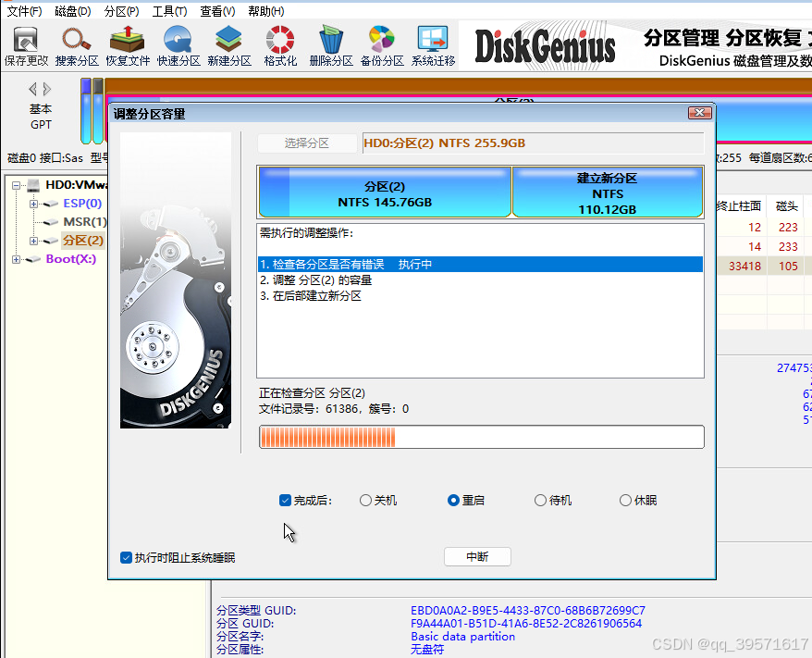Select ESP(0) label in the disk tree
The image size is (812, 658).
[x=82, y=203]
